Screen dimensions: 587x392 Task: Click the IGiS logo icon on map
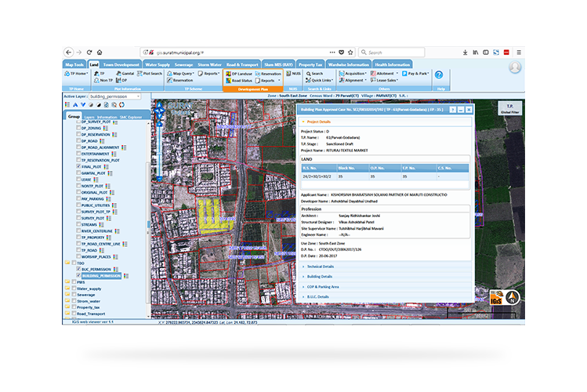pos(496,298)
